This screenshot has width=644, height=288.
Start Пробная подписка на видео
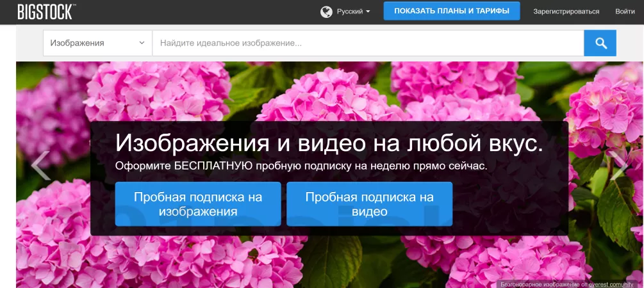(370, 204)
